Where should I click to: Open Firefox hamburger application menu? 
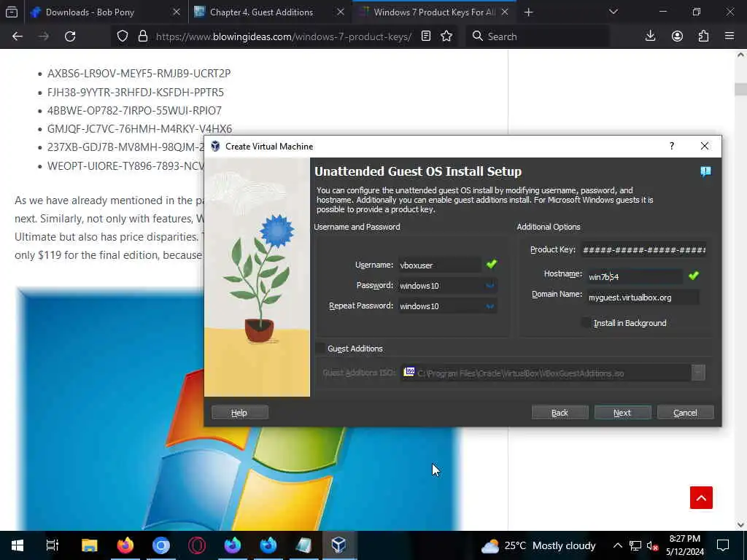tap(729, 36)
